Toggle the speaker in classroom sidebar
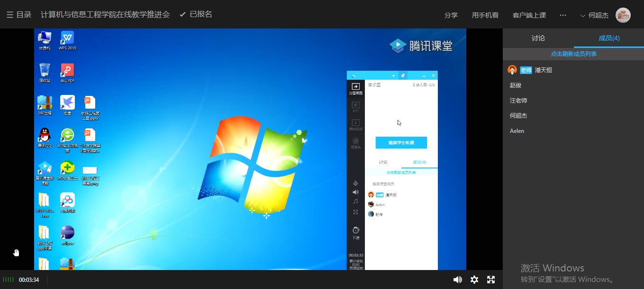 (x=355, y=192)
